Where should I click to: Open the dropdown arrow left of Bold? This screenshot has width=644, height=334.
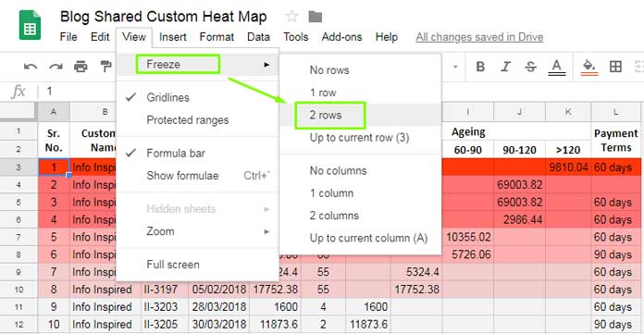455,67
